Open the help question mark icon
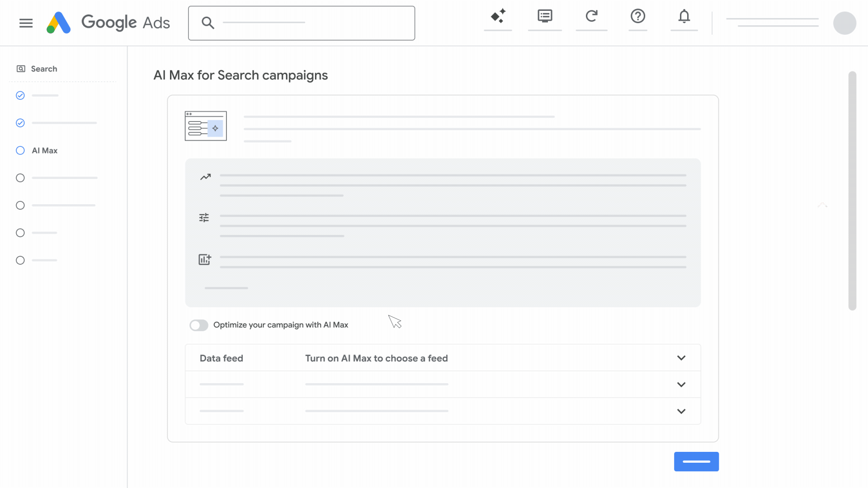The height and width of the screenshot is (488, 868). (638, 16)
